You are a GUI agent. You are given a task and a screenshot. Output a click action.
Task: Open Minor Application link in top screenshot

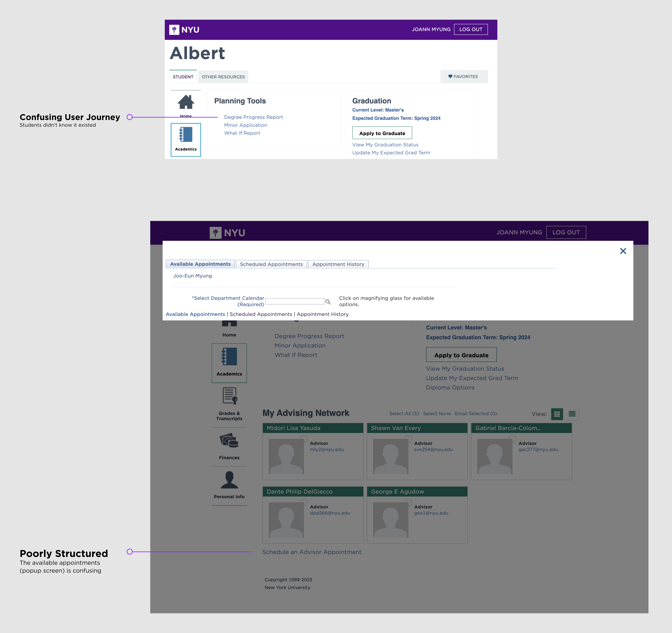246,125
